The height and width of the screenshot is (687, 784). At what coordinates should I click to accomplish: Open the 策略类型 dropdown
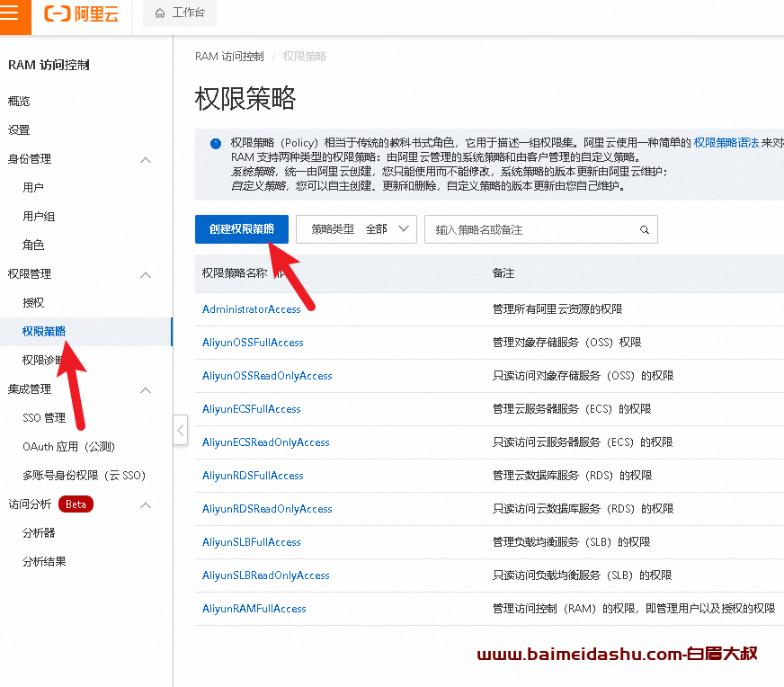pyautogui.click(x=357, y=229)
